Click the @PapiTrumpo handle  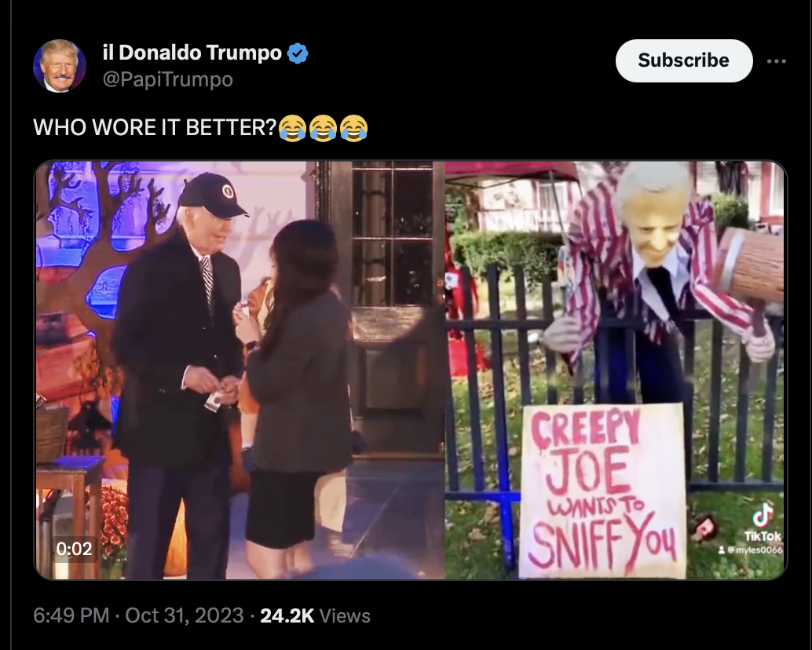tap(168, 80)
